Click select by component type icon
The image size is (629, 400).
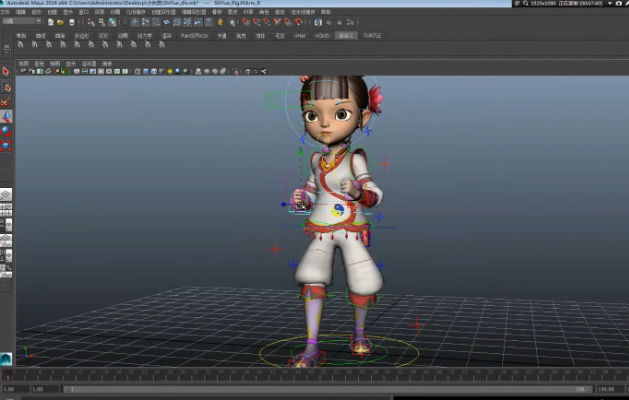[x=112, y=22]
